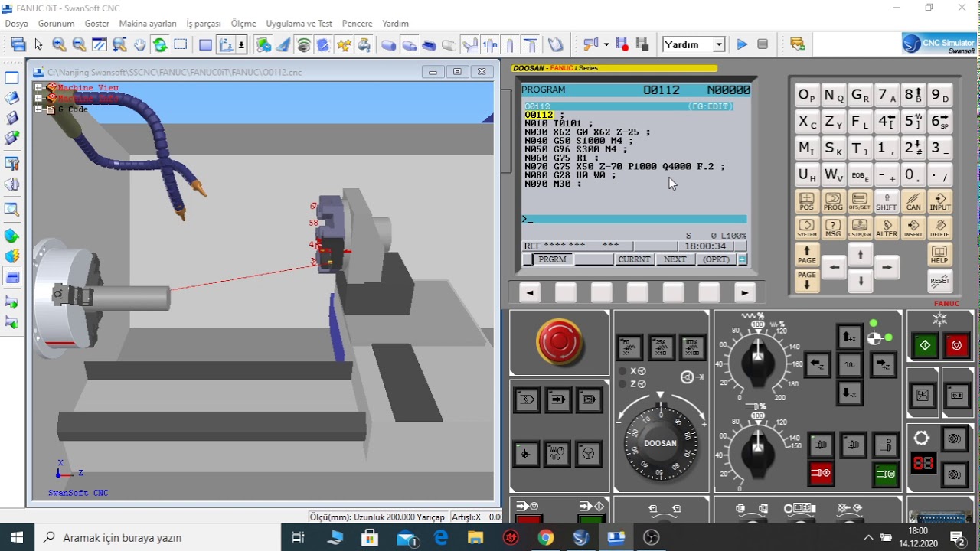The height and width of the screenshot is (551, 980).
Task: Open the MSG message key
Action: click(833, 228)
